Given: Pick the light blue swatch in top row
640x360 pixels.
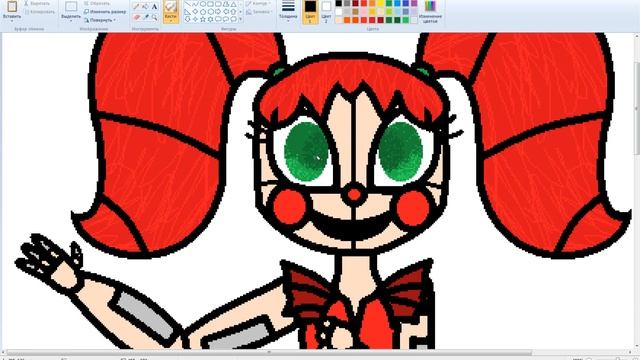Looking at the screenshot, I should 397,3.
